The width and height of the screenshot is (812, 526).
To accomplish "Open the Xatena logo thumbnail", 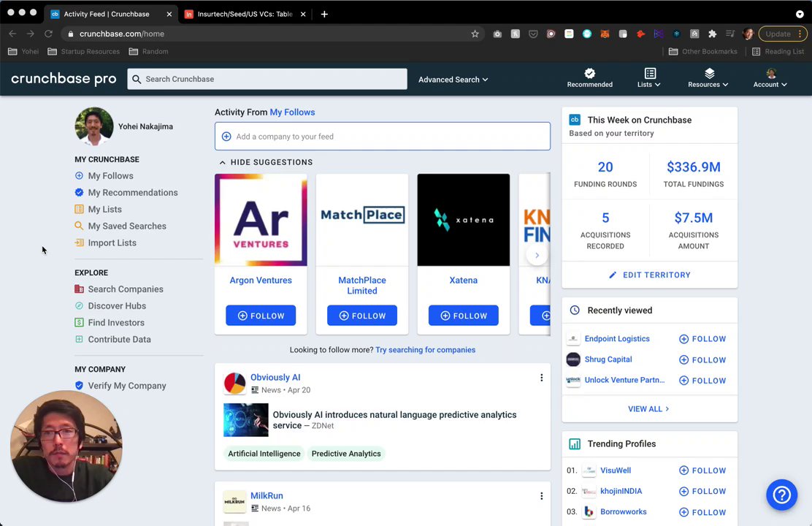I will (x=464, y=220).
